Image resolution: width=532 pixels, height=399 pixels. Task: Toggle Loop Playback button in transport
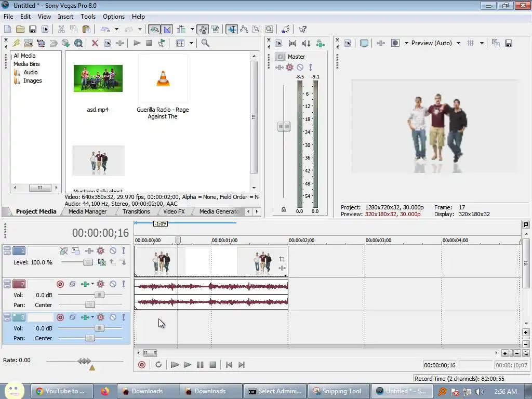click(158, 365)
